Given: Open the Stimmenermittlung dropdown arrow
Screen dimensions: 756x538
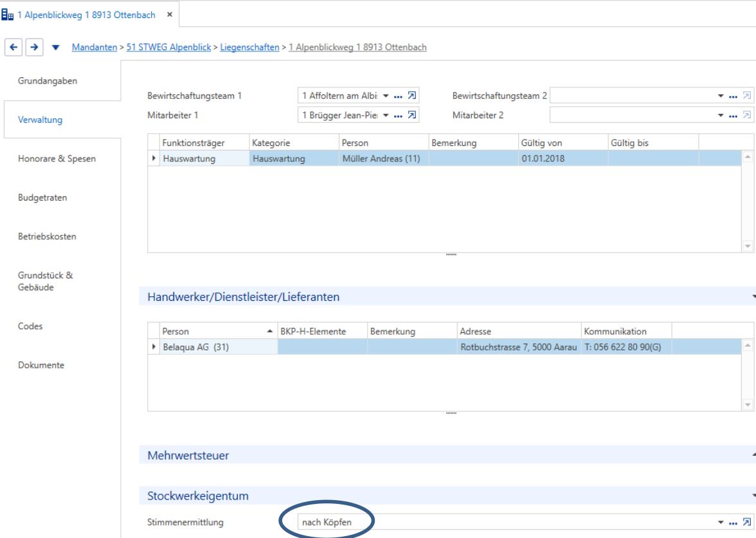Looking at the screenshot, I should click(721, 522).
